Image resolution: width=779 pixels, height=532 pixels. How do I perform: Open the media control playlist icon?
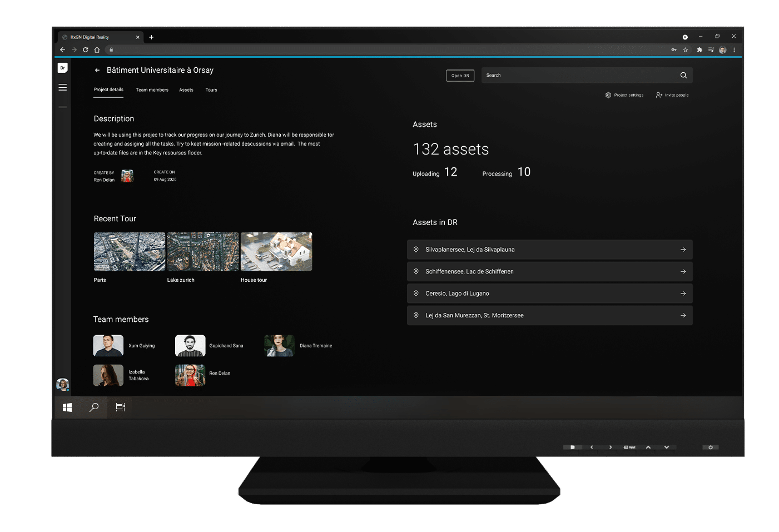711,50
